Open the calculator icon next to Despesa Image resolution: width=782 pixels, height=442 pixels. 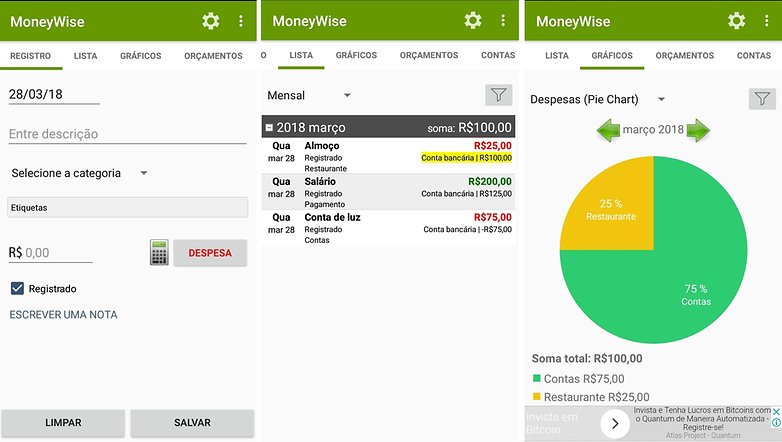click(159, 252)
